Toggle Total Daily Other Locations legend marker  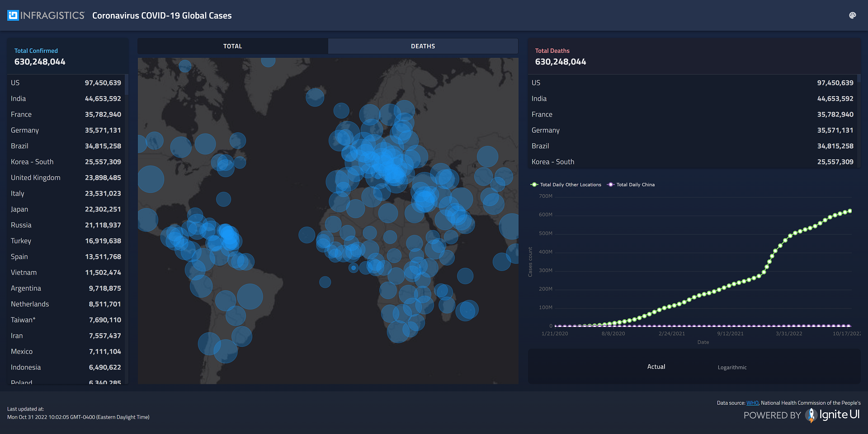534,185
